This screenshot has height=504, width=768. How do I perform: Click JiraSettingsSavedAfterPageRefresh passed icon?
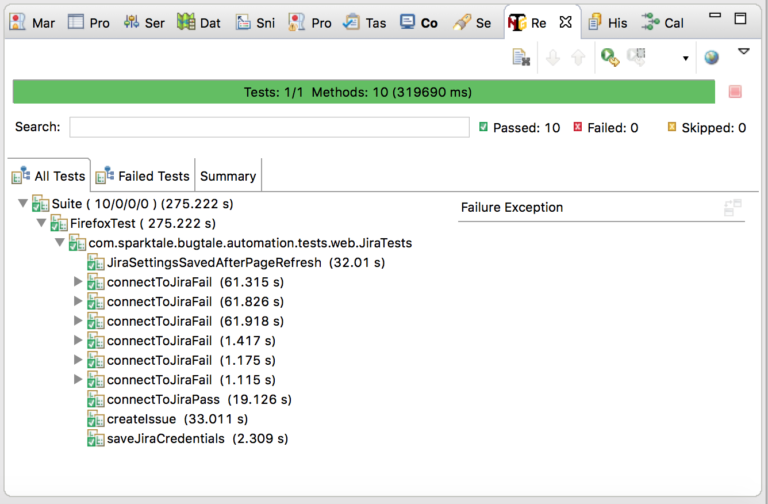click(x=96, y=263)
